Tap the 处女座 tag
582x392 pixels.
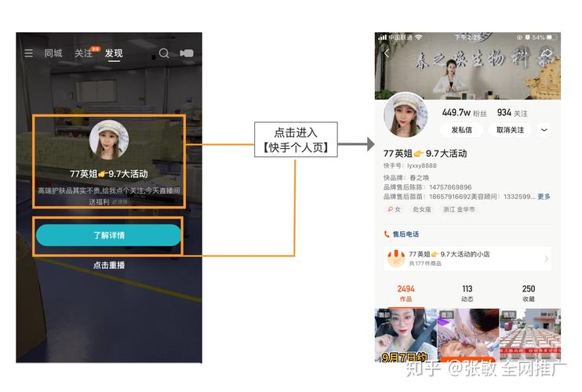click(422, 209)
